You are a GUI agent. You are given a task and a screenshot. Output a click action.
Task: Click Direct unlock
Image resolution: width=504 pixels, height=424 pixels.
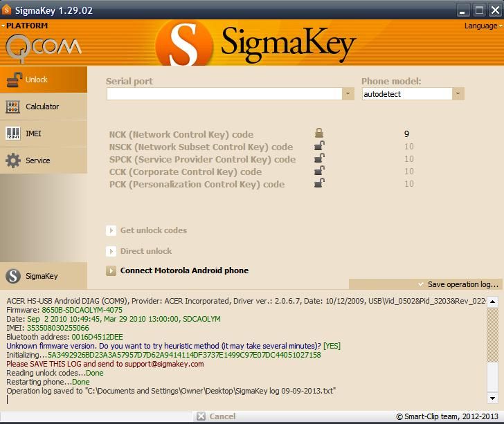coord(146,251)
